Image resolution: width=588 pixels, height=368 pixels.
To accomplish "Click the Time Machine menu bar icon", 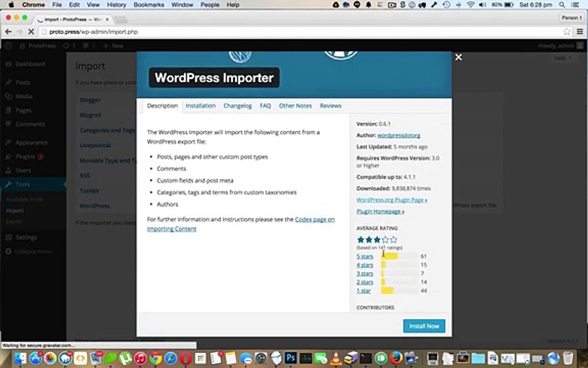I will click(x=446, y=5).
